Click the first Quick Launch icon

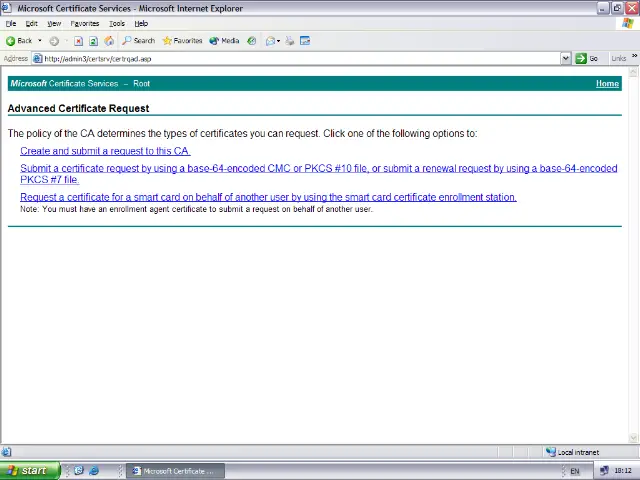[79, 471]
